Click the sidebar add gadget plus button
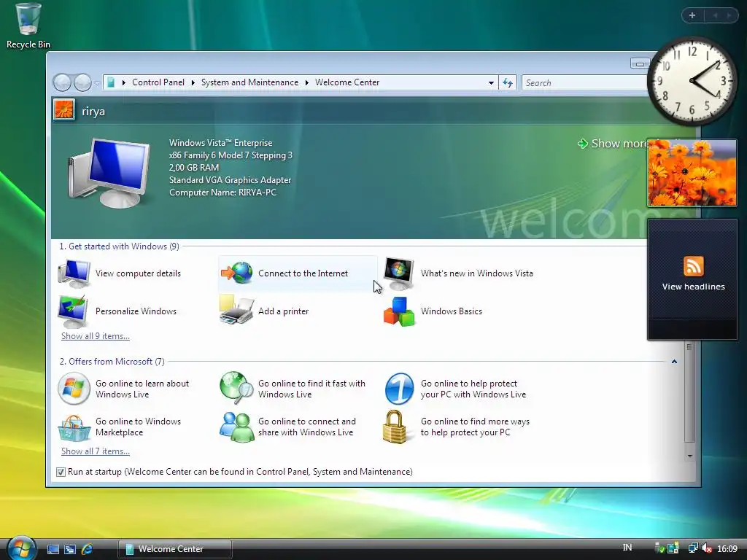This screenshot has width=747, height=560. point(692,15)
